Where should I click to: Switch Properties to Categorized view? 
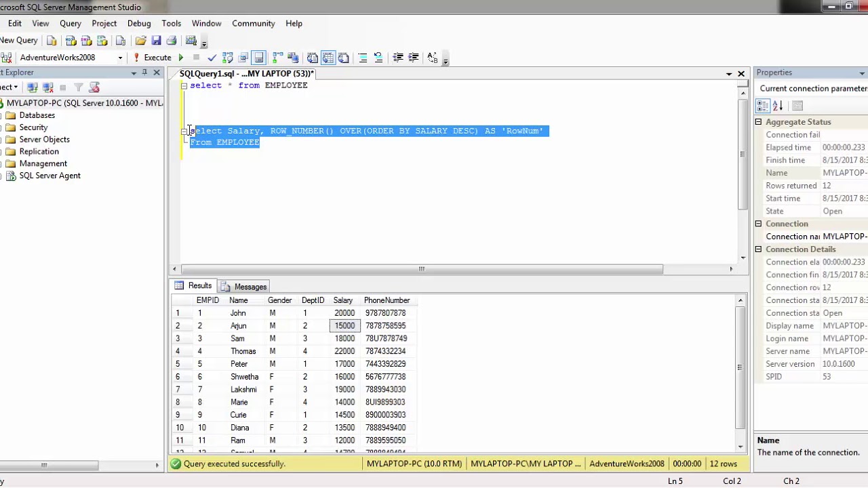tap(763, 106)
